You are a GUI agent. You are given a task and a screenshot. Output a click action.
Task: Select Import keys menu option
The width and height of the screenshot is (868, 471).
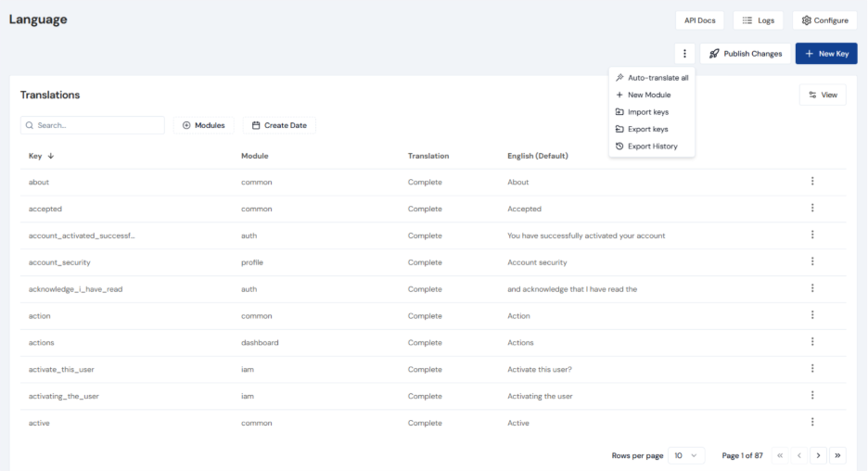click(647, 112)
